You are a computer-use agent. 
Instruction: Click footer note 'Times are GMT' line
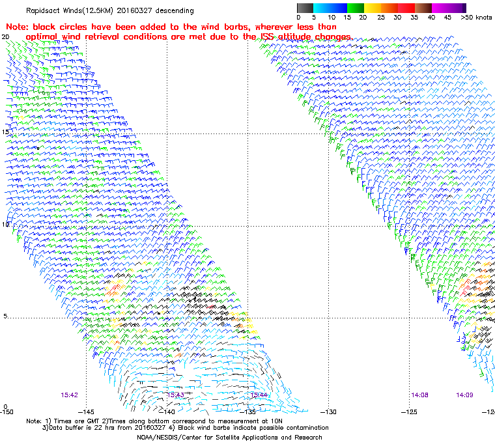154,421
